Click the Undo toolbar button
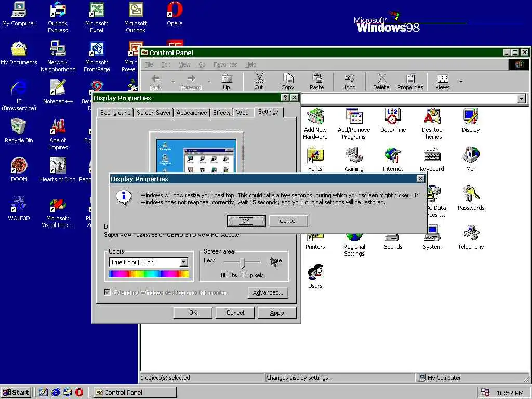The width and height of the screenshot is (532, 399). [x=349, y=82]
